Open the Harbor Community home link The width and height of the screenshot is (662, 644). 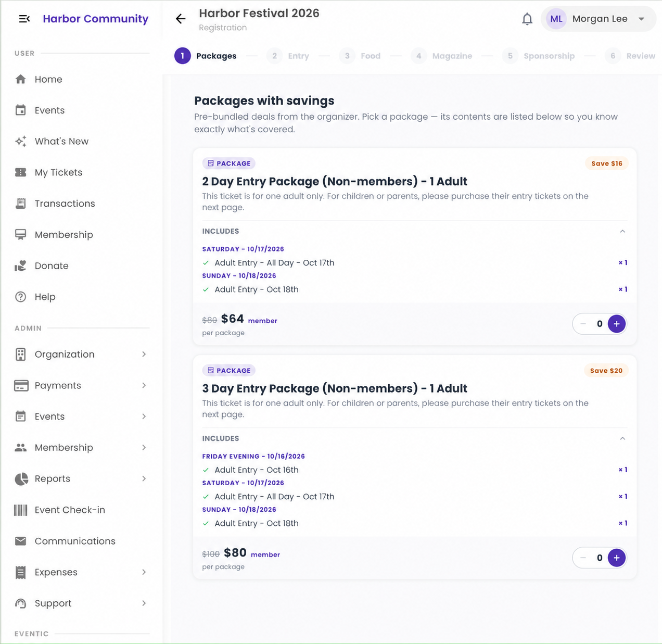[x=96, y=19]
